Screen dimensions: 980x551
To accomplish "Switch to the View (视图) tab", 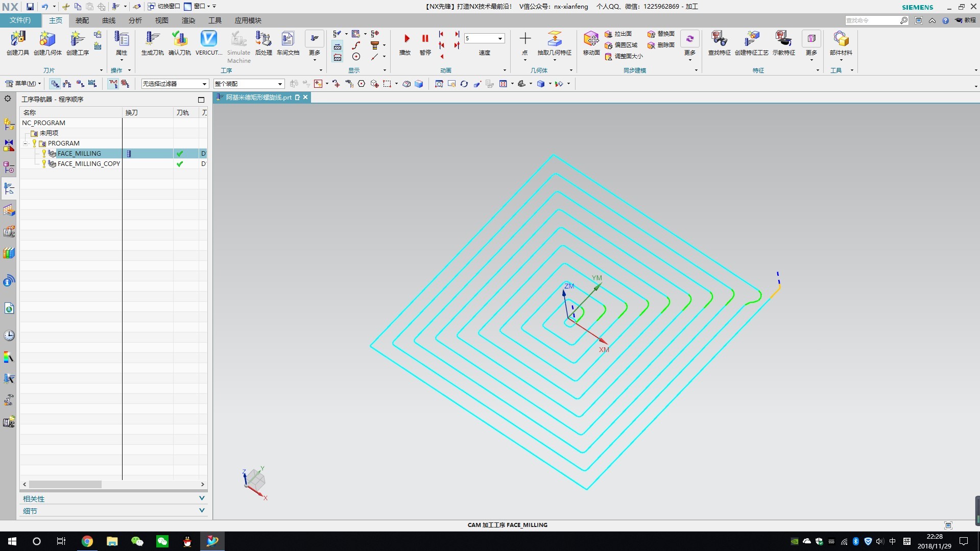I will click(162, 20).
